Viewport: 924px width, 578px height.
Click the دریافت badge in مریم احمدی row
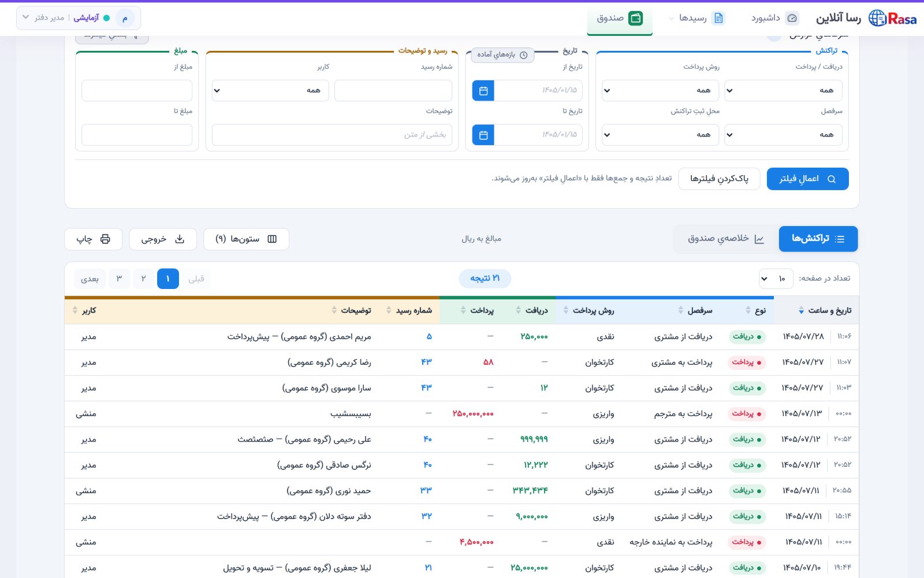point(747,336)
